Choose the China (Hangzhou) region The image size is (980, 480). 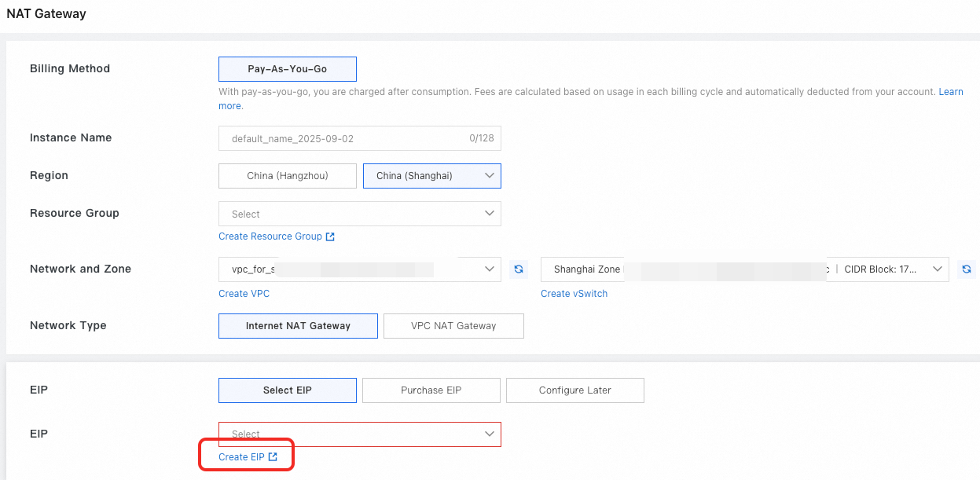[287, 176]
